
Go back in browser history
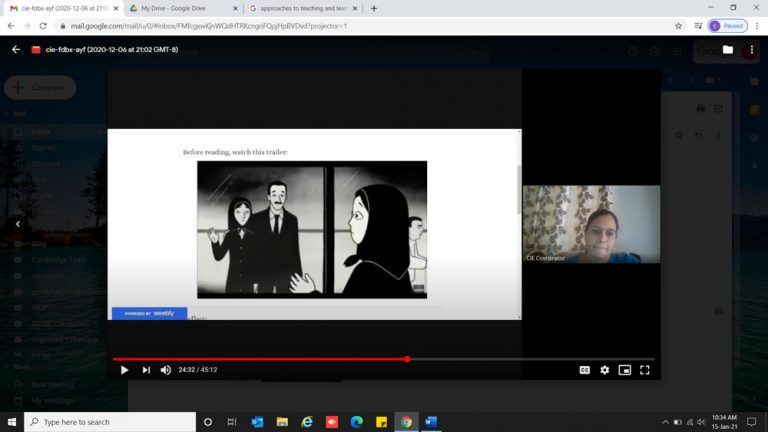point(11,26)
